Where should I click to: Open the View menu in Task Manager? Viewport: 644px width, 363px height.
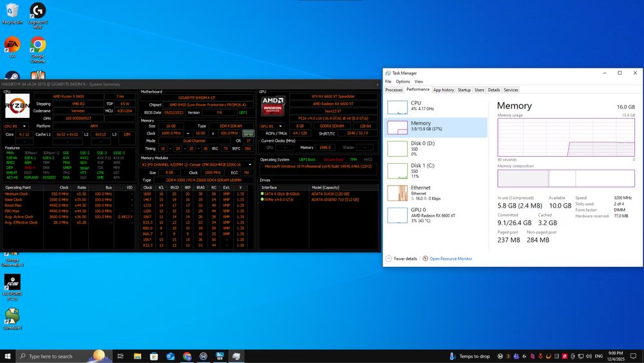[419, 81]
